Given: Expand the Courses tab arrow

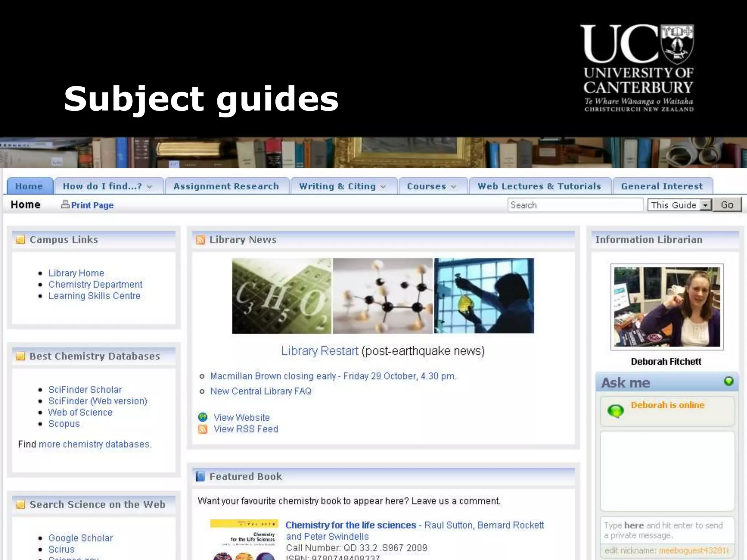Looking at the screenshot, I should [453, 187].
